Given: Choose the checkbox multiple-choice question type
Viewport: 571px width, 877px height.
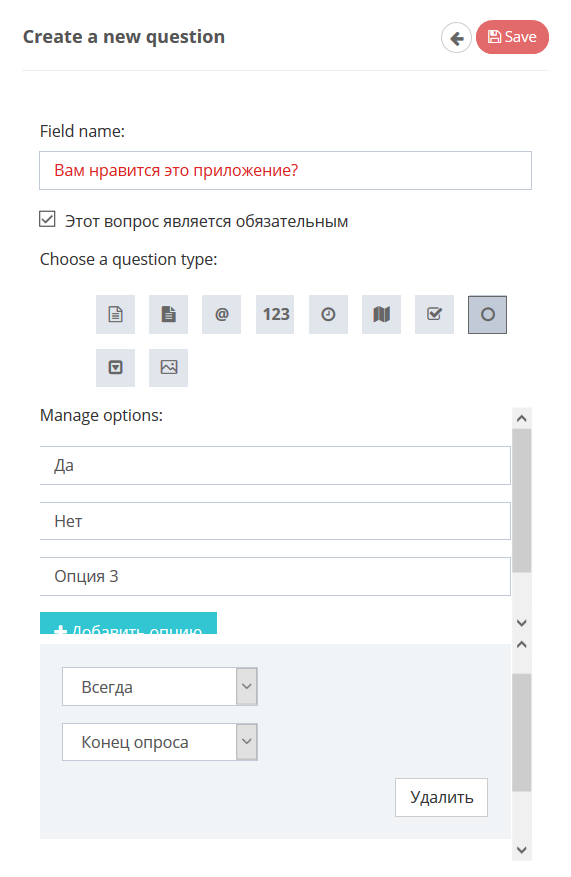Looking at the screenshot, I should 435,314.
